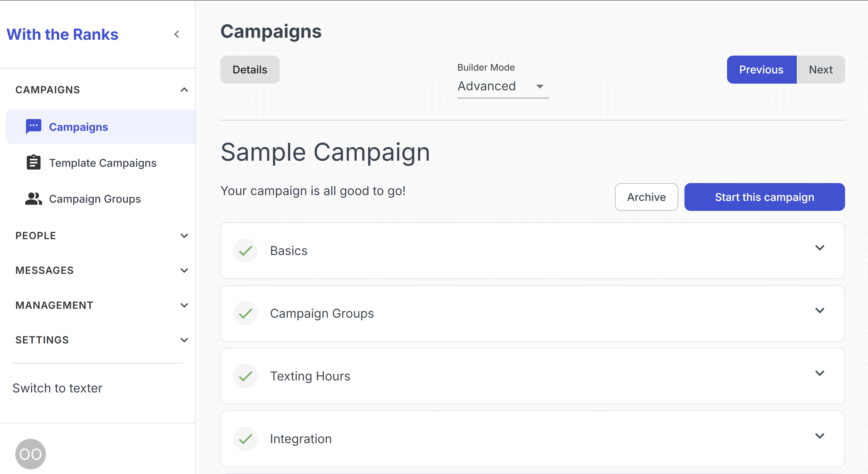Click the green checkmark beside Basics
Image resolution: width=868 pixels, height=474 pixels.
[x=245, y=250]
